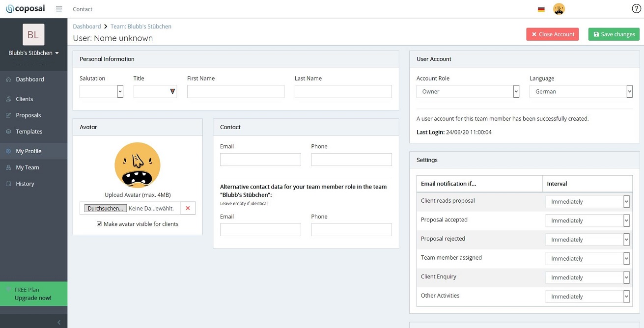The width and height of the screenshot is (644, 328).
Task: Collapse the sidebar with bottom chevron
Action: 59,323
